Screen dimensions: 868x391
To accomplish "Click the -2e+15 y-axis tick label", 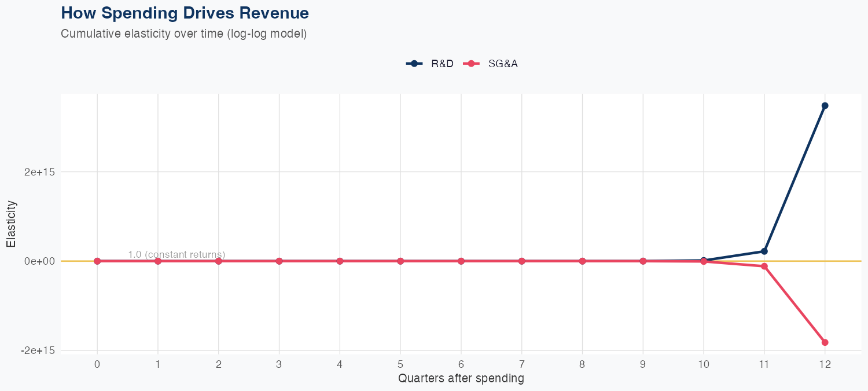I will coord(36,350).
